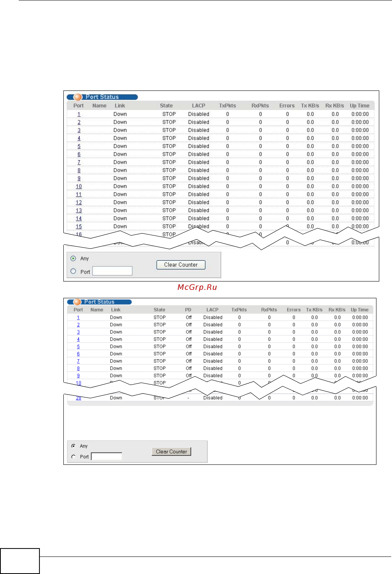Open port 3 link in upper table
The image size is (392, 574).
coord(79,130)
